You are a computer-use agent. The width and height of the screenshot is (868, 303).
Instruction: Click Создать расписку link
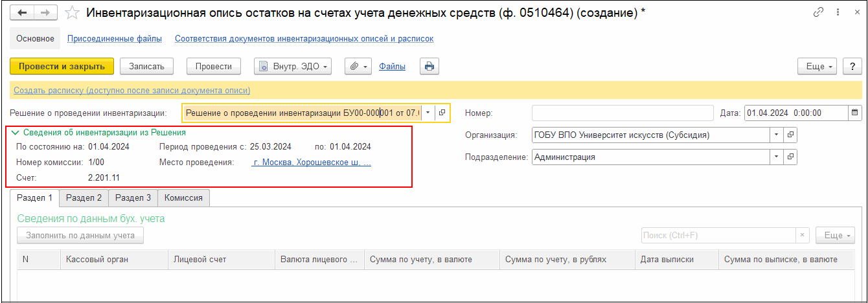[131, 91]
